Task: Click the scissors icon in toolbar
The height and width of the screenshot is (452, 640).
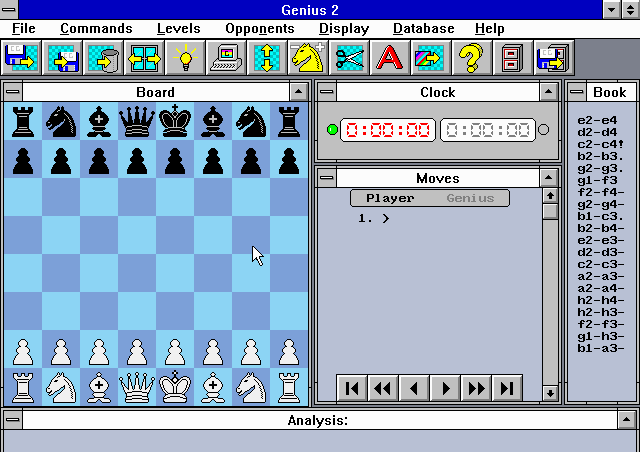Action: click(348, 59)
